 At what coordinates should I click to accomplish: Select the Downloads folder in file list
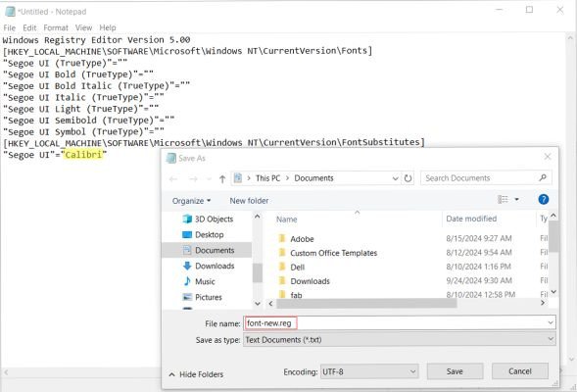click(x=310, y=281)
